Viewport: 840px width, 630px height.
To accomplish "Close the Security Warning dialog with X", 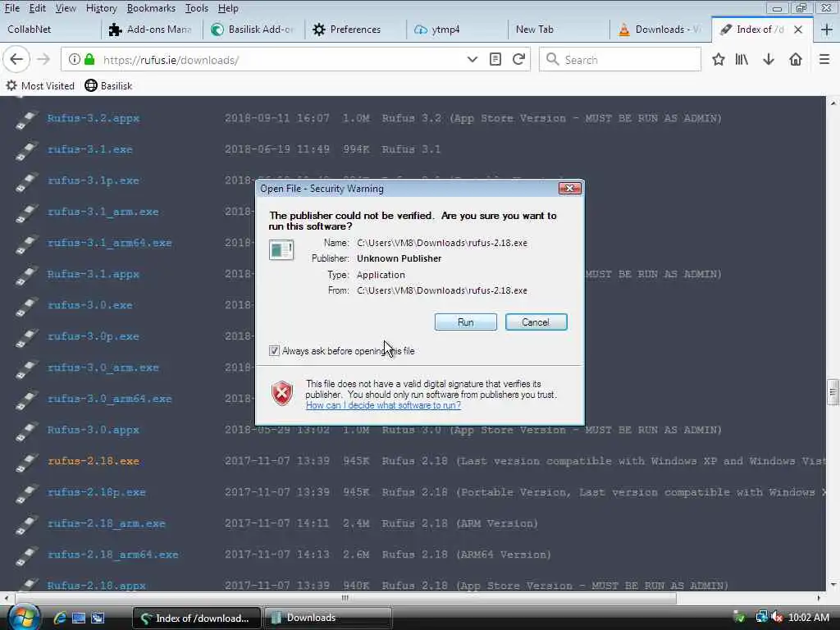I will click(569, 189).
